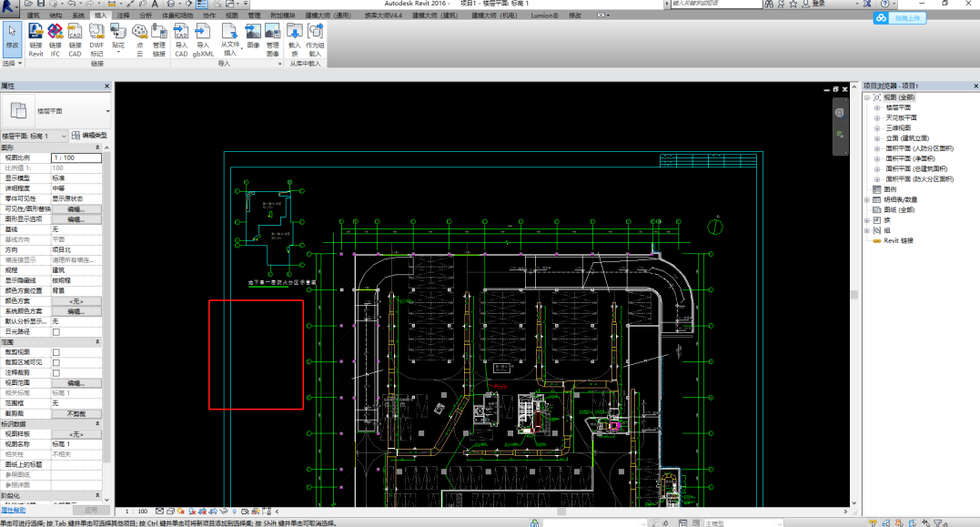Viewport: 980px width, 527px height.
Task: Enable the Sun Path (日光路径) checkbox
Action: click(56, 332)
